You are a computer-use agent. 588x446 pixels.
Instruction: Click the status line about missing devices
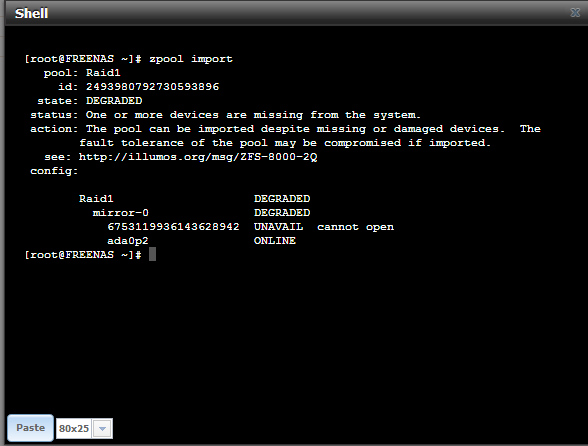click(225, 115)
